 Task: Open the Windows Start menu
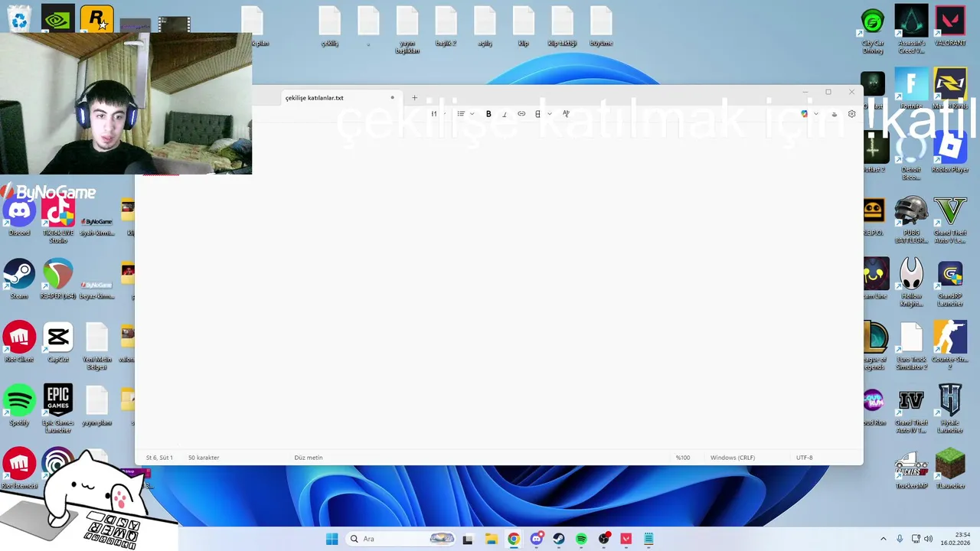[332, 539]
